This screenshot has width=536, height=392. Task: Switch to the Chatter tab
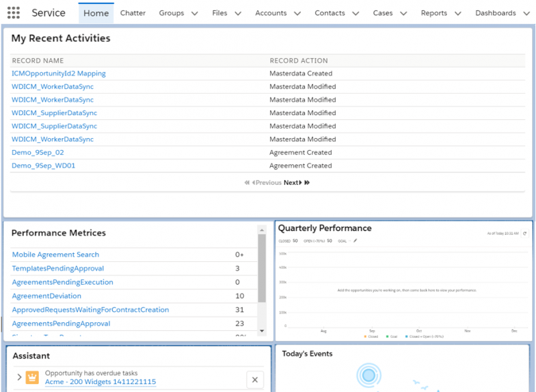(133, 13)
